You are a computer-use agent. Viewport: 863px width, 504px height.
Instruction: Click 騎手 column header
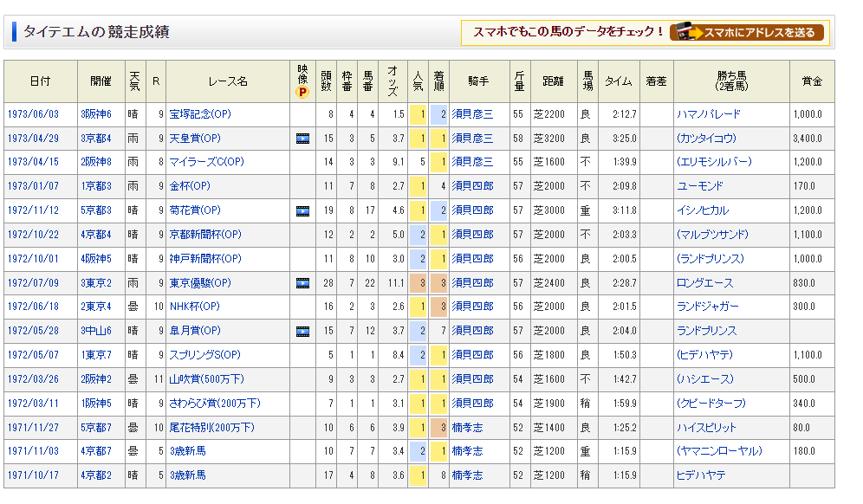(479, 81)
